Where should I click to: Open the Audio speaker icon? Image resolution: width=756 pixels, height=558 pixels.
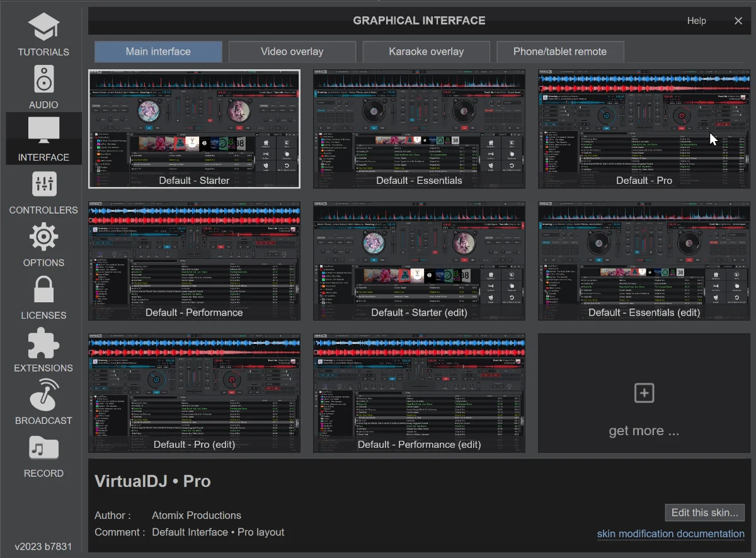click(x=43, y=80)
